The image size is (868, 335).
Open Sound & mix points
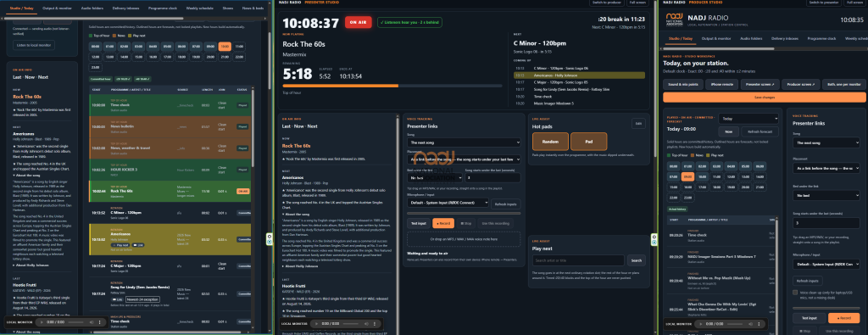(682, 84)
